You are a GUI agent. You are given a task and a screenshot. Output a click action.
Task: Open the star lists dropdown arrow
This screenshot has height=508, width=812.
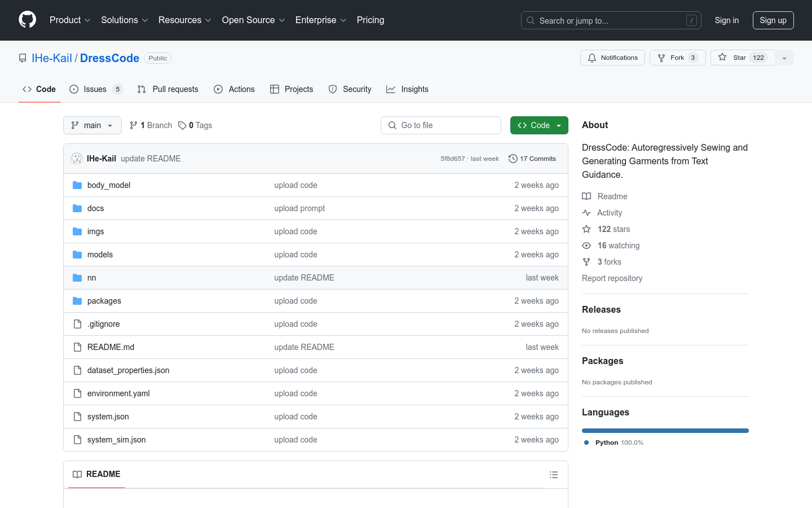coord(784,58)
